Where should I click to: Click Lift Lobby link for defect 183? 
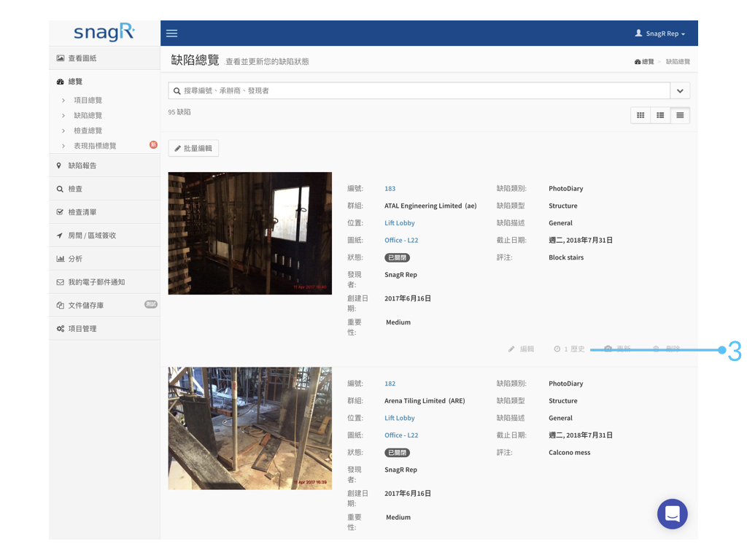(399, 223)
